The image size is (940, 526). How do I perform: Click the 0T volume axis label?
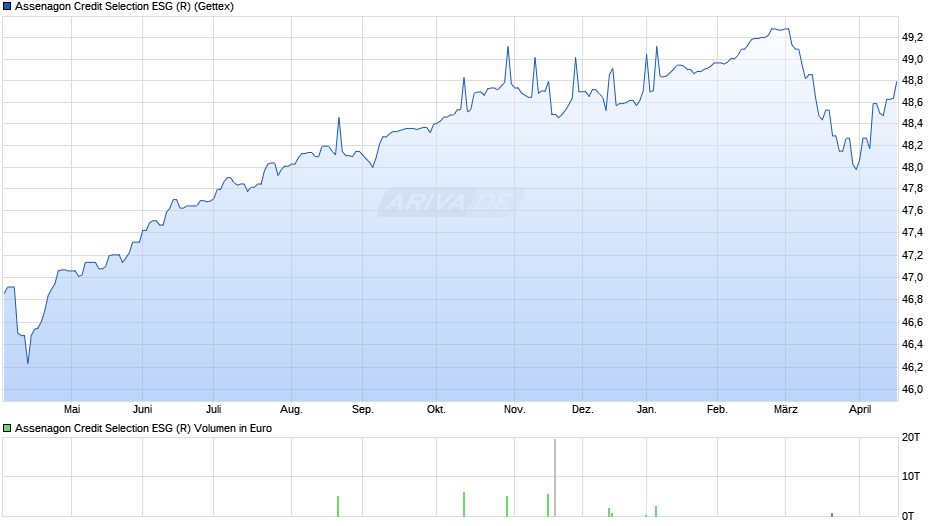coord(908,516)
